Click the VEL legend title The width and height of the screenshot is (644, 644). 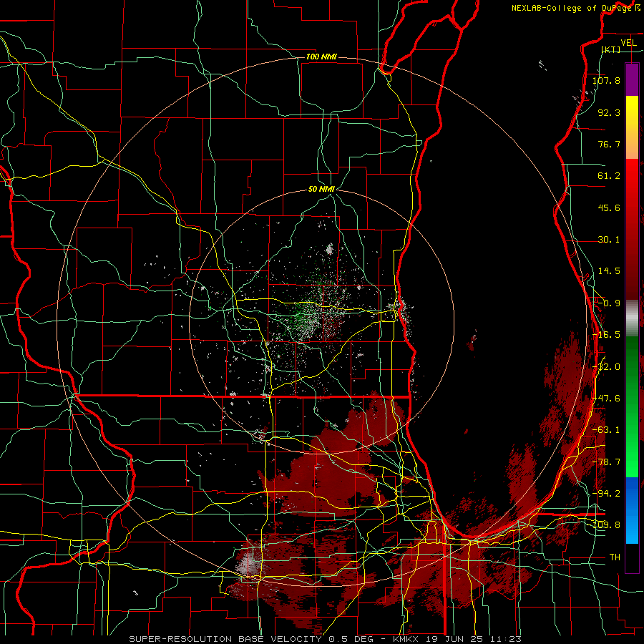628,43
